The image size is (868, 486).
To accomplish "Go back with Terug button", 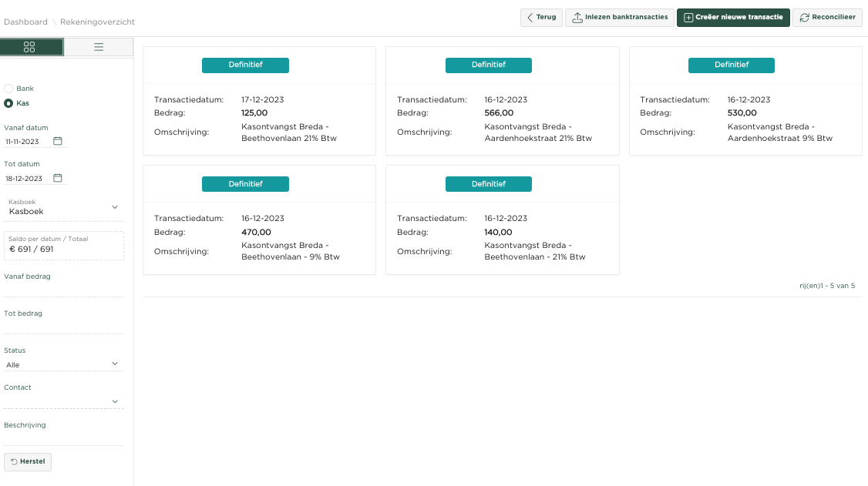I will [x=541, y=18].
